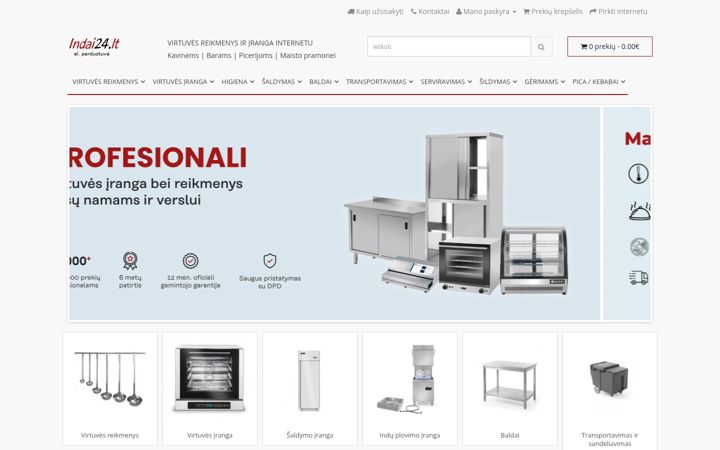Click the main kitchen equipment banner image
This screenshot has height=450, width=720.
(334, 214)
